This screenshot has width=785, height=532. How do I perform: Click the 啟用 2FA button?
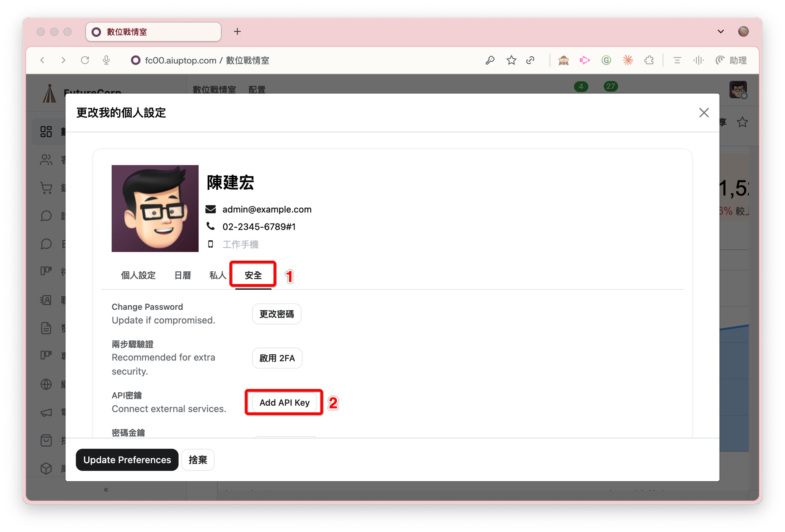click(x=277, y=358)
